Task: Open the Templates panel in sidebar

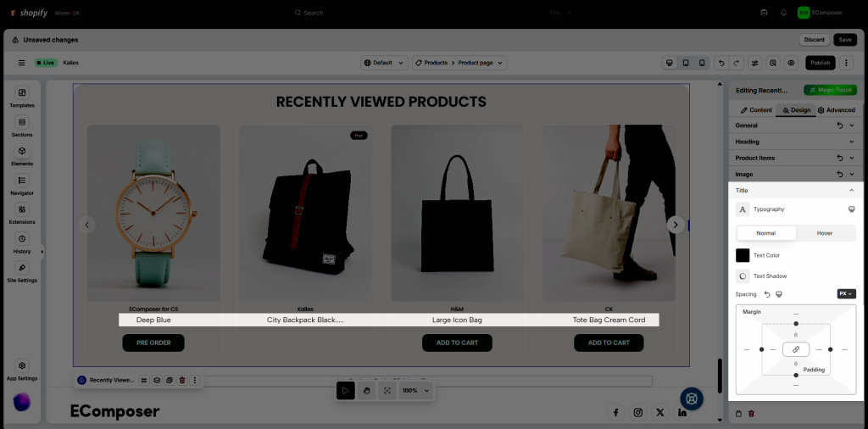Action: point(22,97)
